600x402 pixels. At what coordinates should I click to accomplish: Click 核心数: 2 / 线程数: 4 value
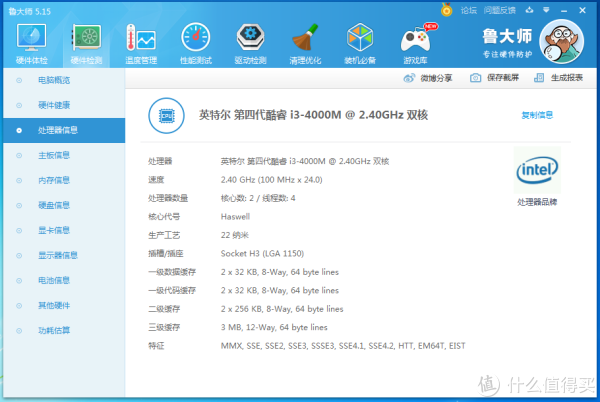[x=258, y=198]
